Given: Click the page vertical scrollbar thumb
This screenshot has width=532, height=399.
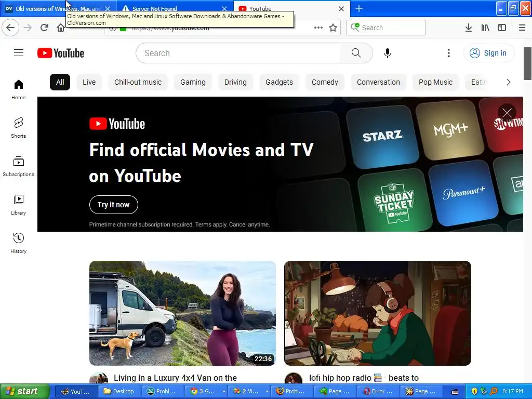Looking at the screenshot, I should pyautogui.click(x=527, y=63).
